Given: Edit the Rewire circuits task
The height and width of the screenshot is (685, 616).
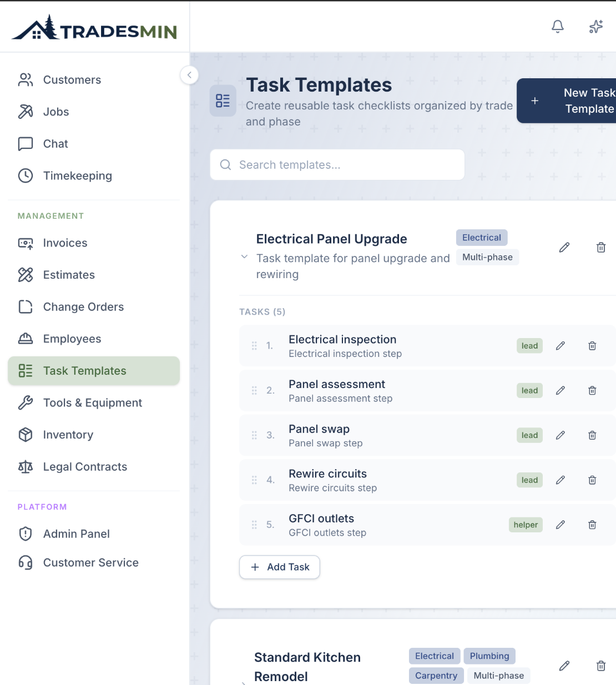Looking at the screenshot, I should 561,480.
